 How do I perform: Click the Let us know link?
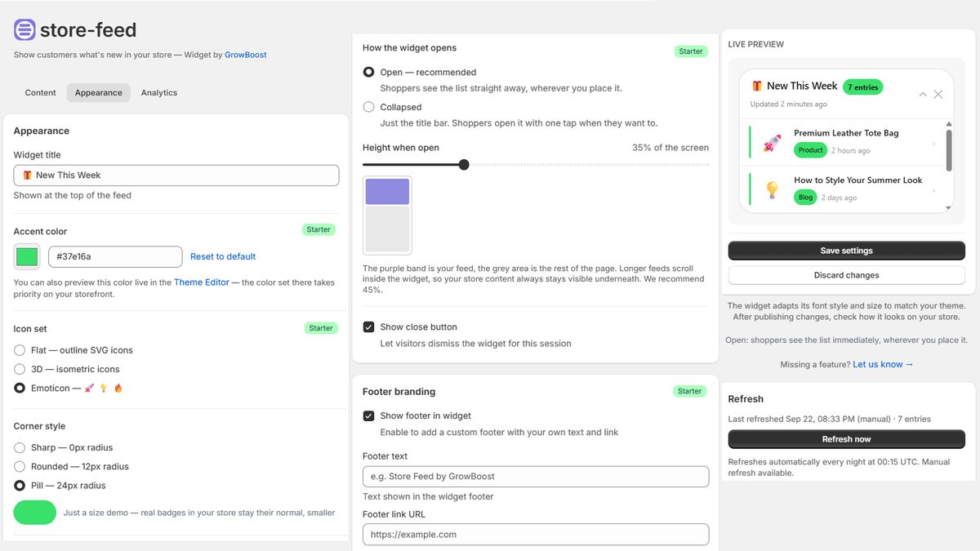[883, 364]
